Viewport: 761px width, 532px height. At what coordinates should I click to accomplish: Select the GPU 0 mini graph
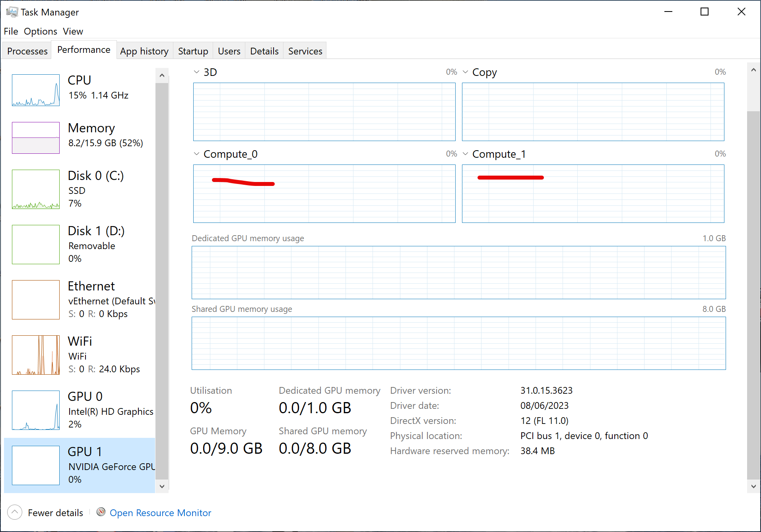pyautogui.click(x=36, y=410)
